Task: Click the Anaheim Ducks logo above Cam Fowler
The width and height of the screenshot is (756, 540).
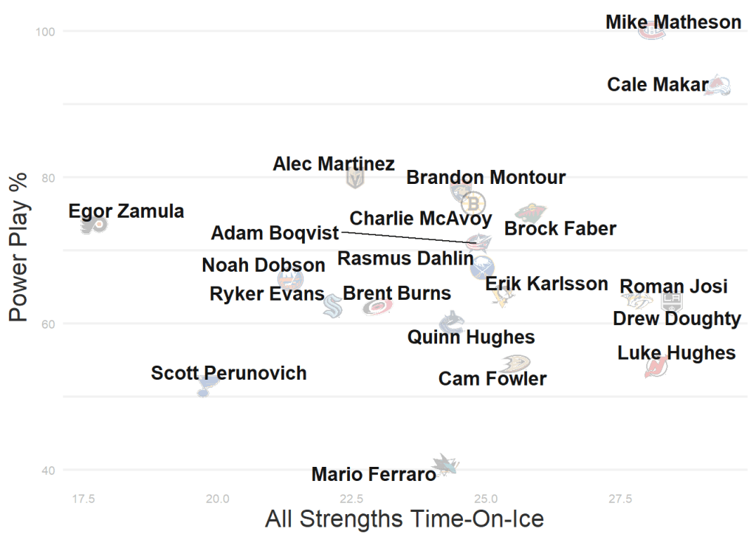Action: (514, 363)
